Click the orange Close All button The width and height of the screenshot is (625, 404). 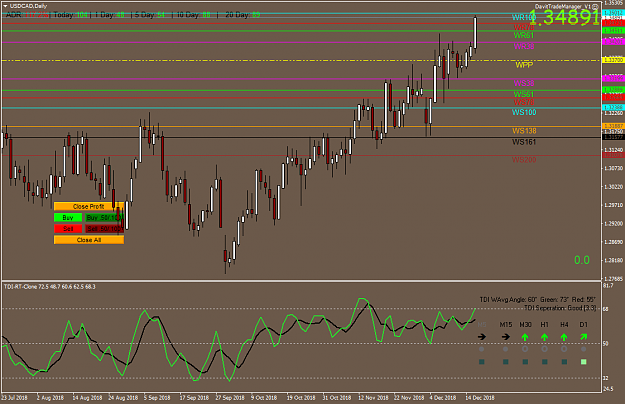(x=89, y=240)
